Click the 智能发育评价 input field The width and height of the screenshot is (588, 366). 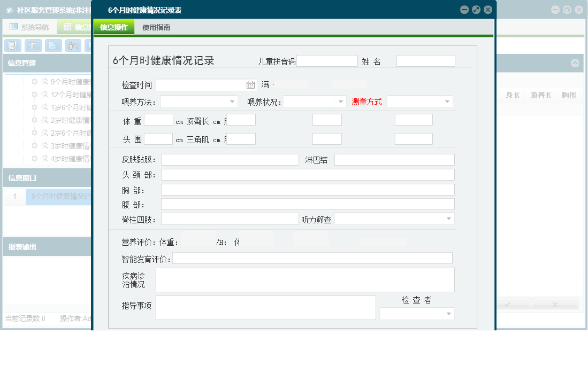tap(312, 258)
